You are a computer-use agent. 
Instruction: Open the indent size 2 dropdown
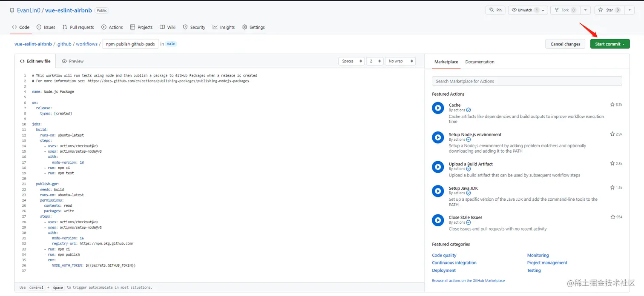point(375,61)
